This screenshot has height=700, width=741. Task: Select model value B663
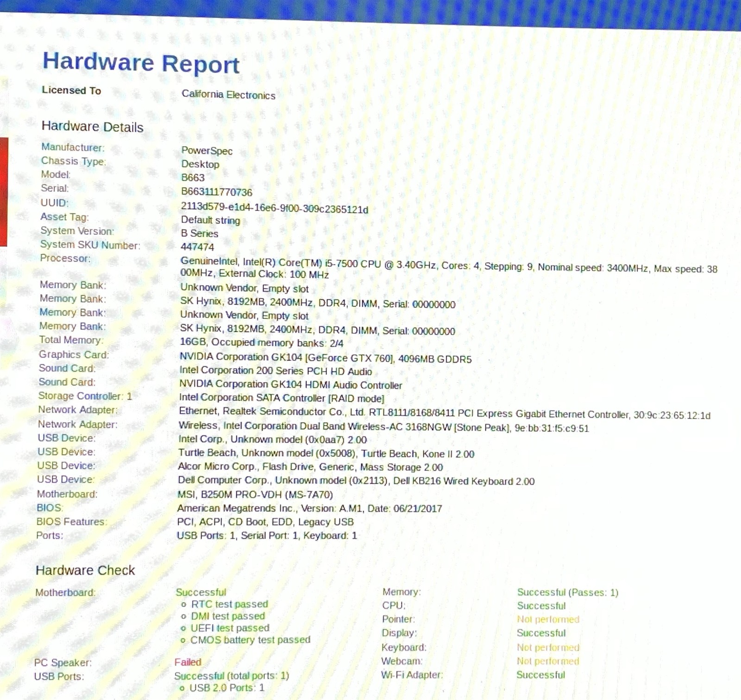(x=193, y=177)
